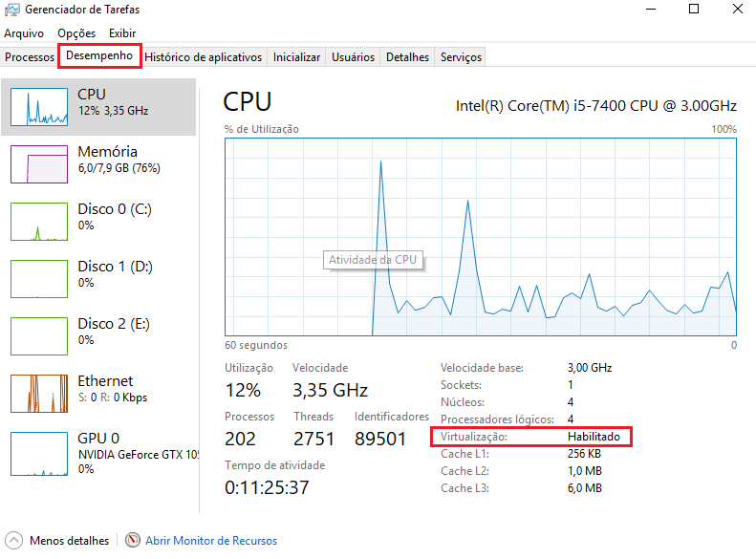Switch to the Serviços tab
The width and height of the screenshot is (756, 559).
click(x=461, y=57)
